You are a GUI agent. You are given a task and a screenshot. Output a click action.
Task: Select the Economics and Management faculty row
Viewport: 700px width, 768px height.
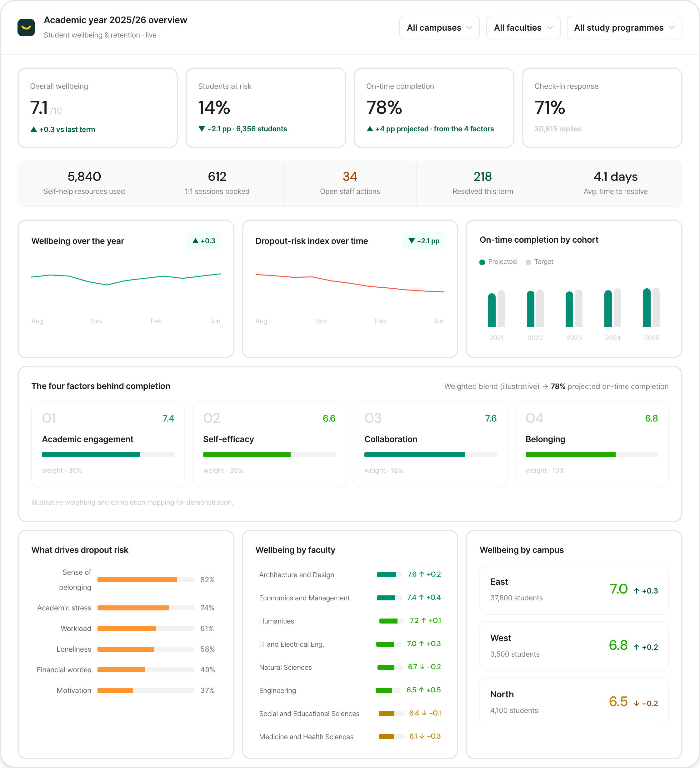[350, 598]
